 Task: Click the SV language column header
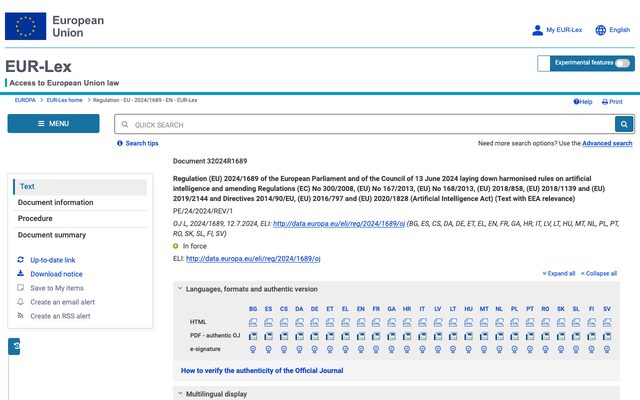point(607,309)
